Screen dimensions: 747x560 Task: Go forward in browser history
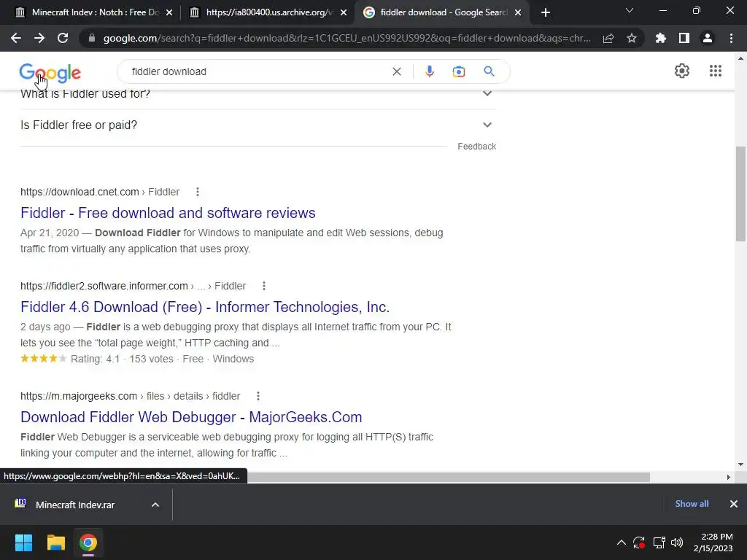(39, 38)
